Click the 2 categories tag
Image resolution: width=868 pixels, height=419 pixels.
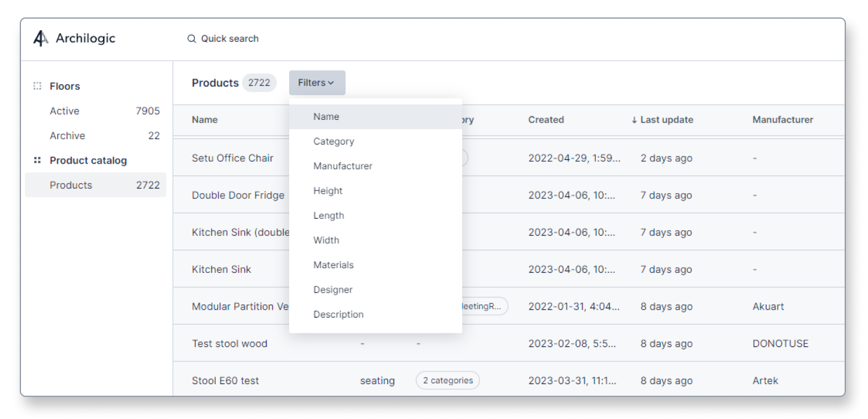448,381
